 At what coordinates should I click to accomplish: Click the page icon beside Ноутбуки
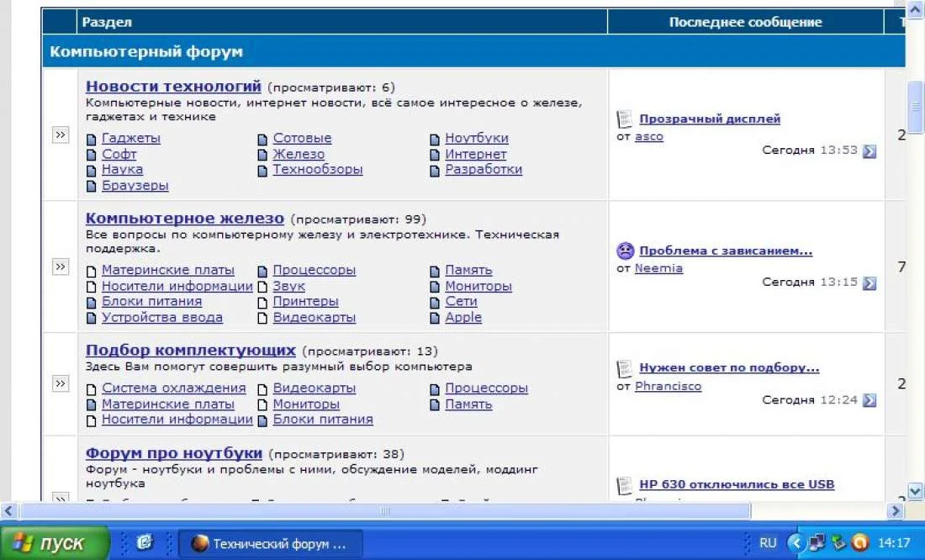pos(435,140)
